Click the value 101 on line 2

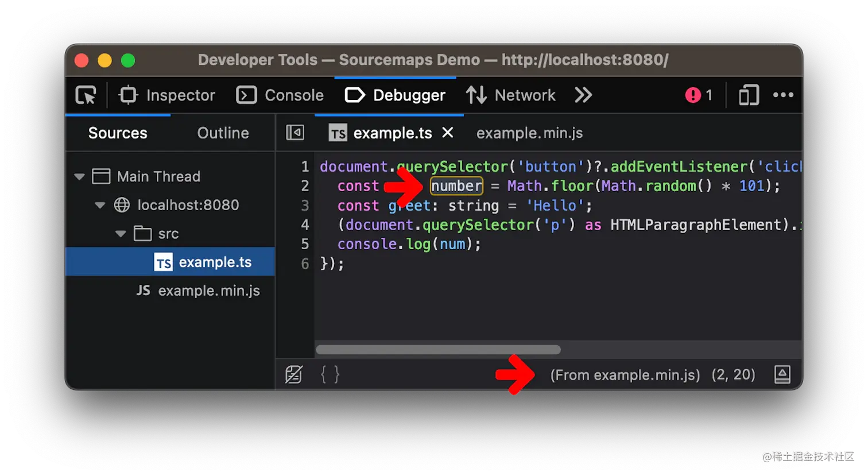point(751,186)
